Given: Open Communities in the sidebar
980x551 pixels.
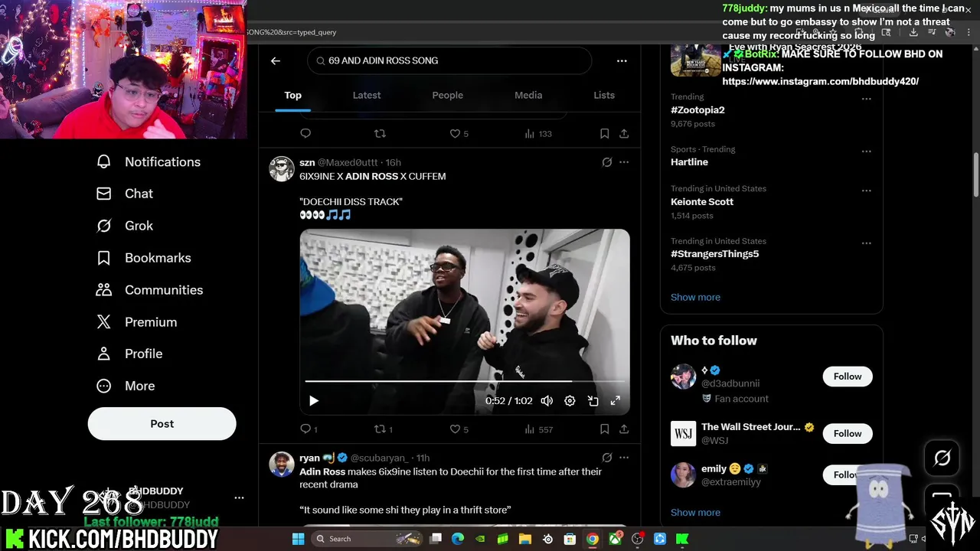Looking at the screenshot, I should click(x=150, y=290).
